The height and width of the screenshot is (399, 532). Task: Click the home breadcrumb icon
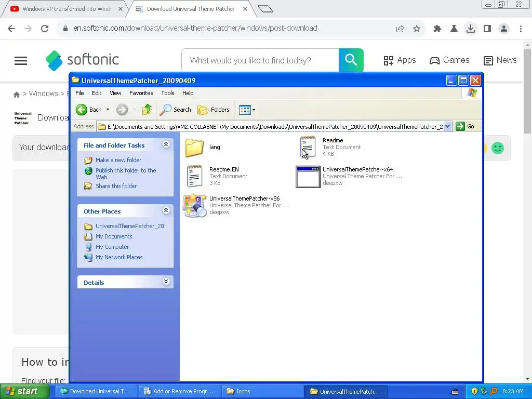coord(16,95)
